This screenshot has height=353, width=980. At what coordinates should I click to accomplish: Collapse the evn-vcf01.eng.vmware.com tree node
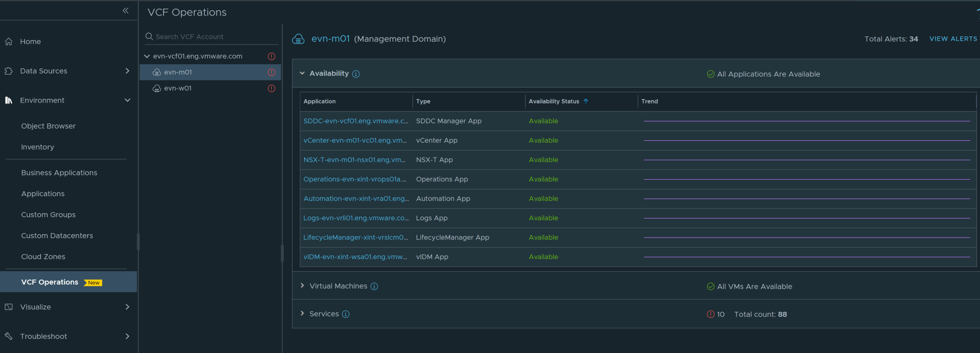pyautogui.click(x=147, y=57)
